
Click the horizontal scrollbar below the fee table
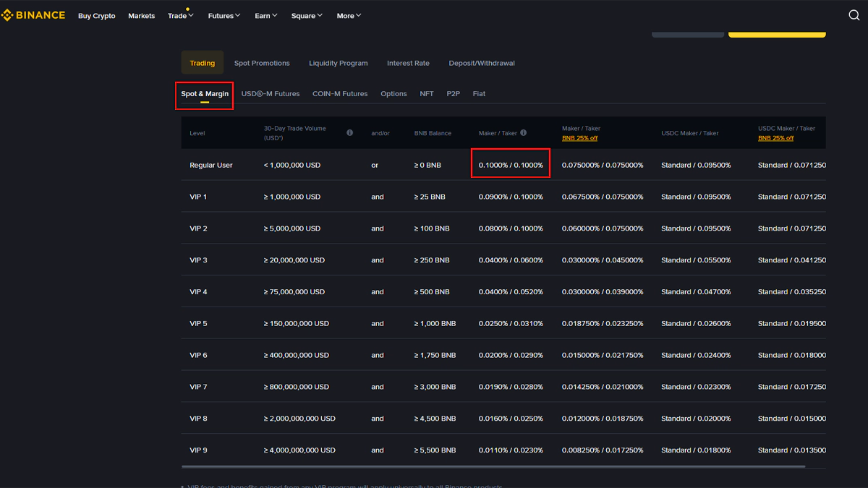(x=492, y=467)
